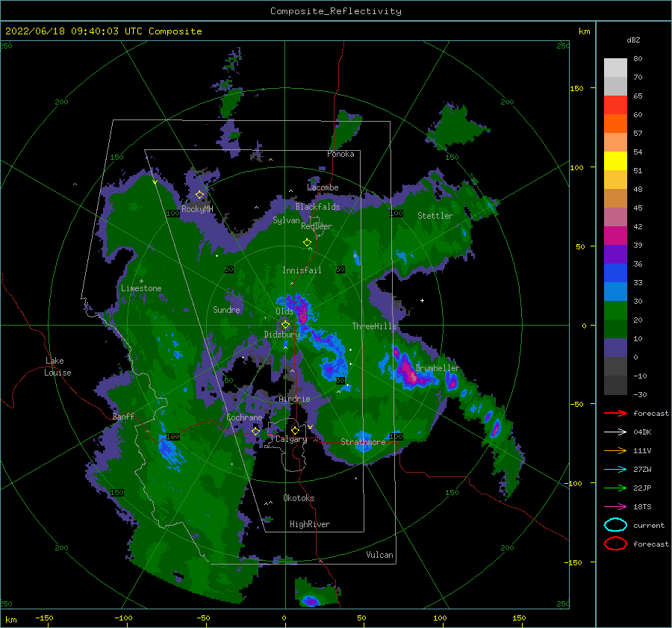Click the Composite_Reflectivity title
Screen dimensions: 672x628
(x=336, y=11)
